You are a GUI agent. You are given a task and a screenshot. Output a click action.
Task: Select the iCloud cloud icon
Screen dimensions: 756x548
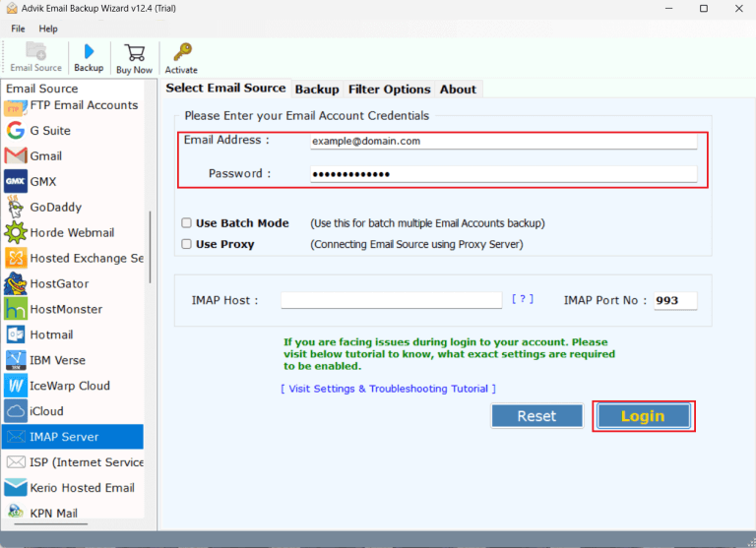(16, 411)
